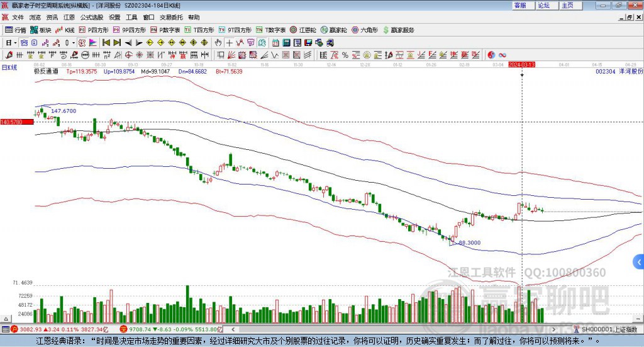The image size is (644, 347).
Task: Select the hand pan tool
Action: point(218,43)
